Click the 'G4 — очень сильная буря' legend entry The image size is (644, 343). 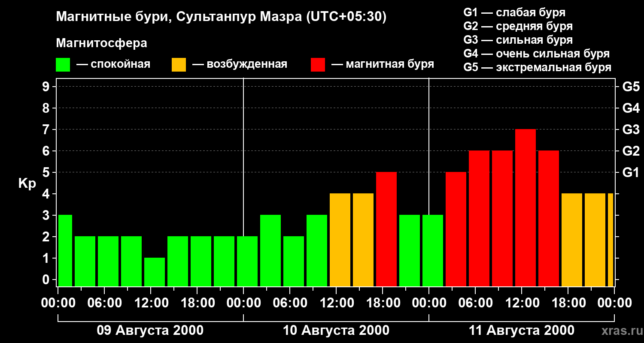tap(537, 54)
